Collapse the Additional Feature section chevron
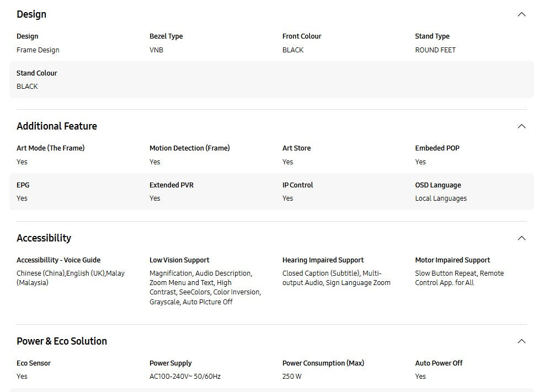This screenshot has height=392, width=544. 521,126
